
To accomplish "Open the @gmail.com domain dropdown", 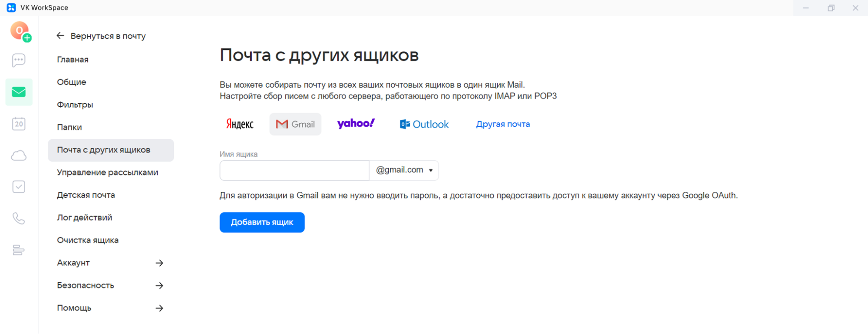I will tap(404, 170).
